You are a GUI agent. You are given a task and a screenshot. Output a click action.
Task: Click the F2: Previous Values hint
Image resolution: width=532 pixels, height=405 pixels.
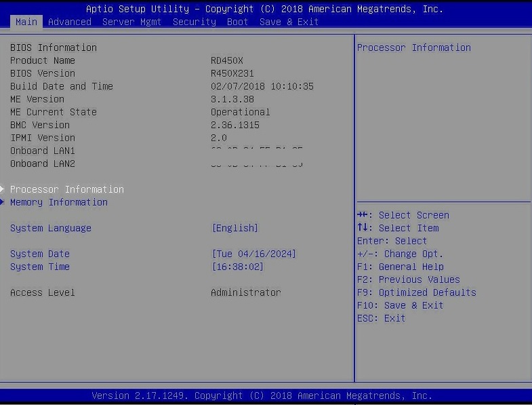[409, 279]
